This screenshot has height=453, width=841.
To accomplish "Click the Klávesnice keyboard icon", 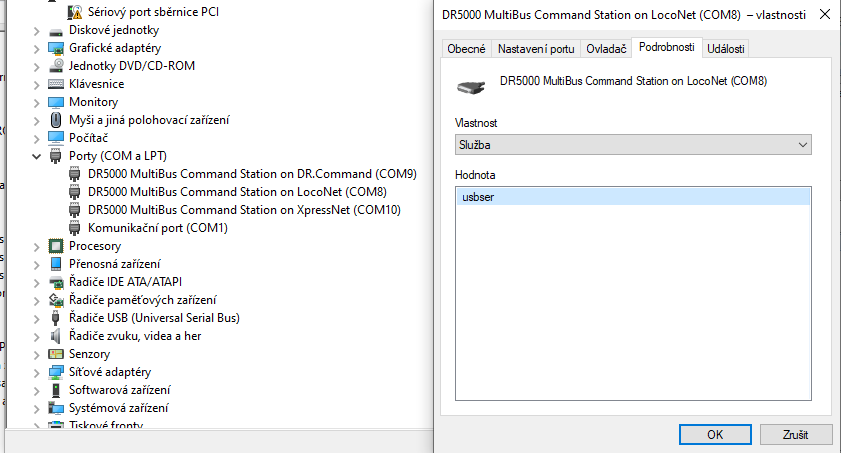I will 57,84.
